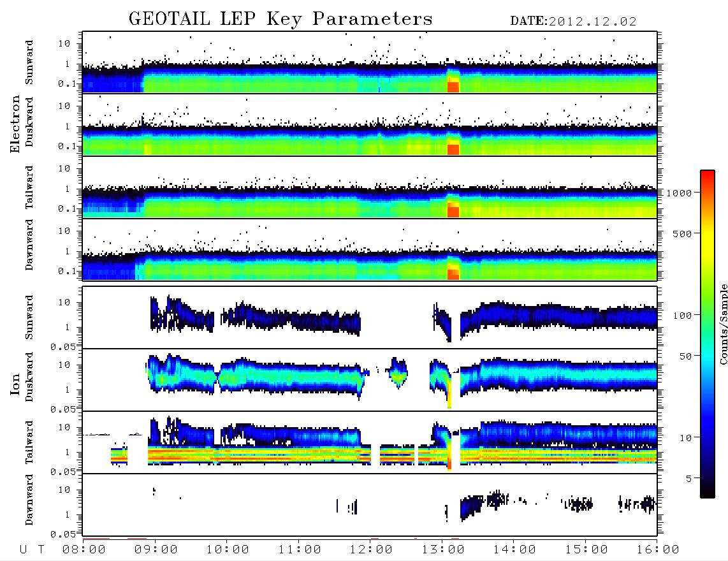Click the 100 colorbar tick value
The height and width of the screenshot is (561, 728).
[682, 316]
